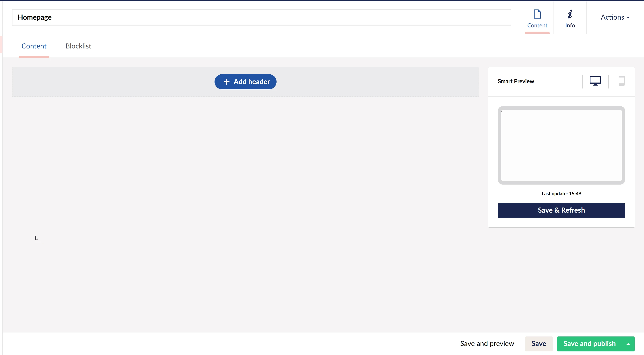Switch Smart Preview to desktop view
The width and height of the screenshot is (644, 355).
595,81
